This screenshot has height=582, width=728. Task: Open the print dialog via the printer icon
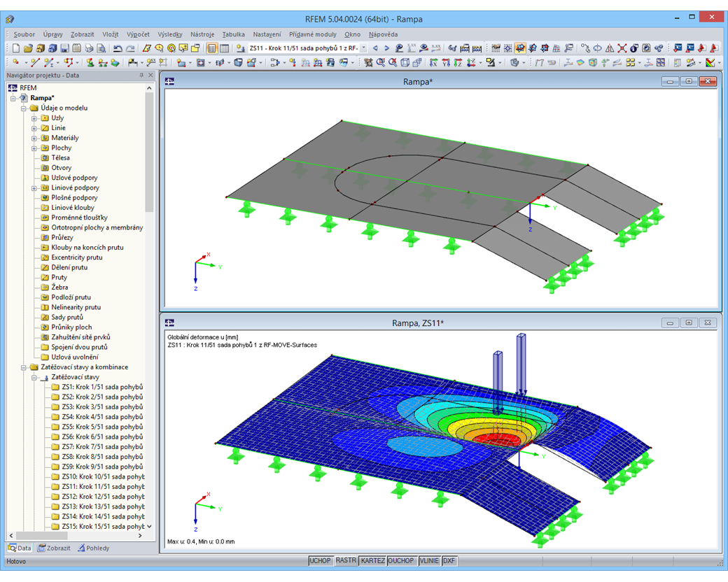coord(88,48)
